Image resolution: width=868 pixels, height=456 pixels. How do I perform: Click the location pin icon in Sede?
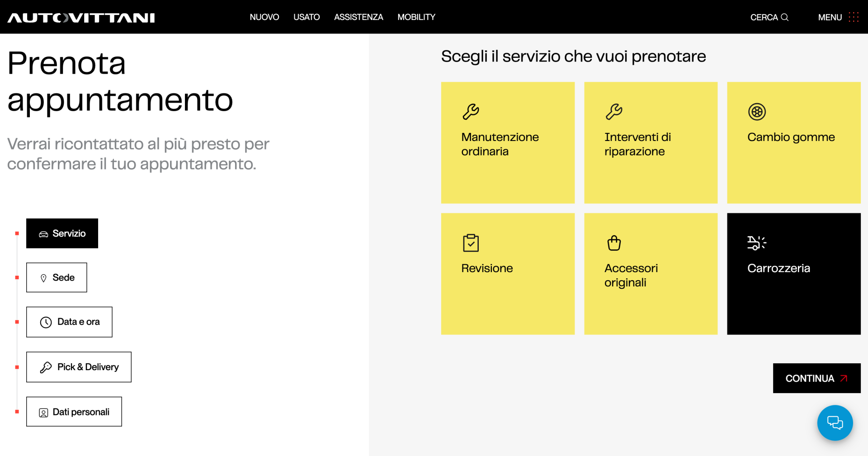[x=43, y=278]
